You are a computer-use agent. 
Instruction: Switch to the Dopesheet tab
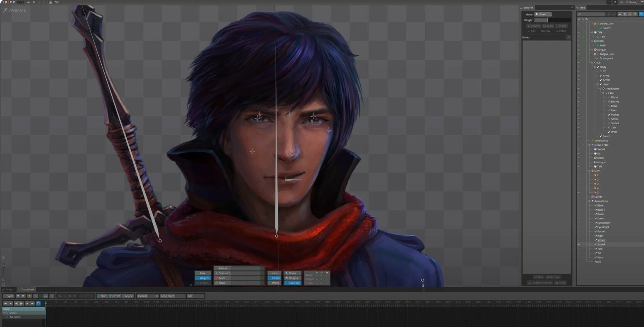[27, 289]
